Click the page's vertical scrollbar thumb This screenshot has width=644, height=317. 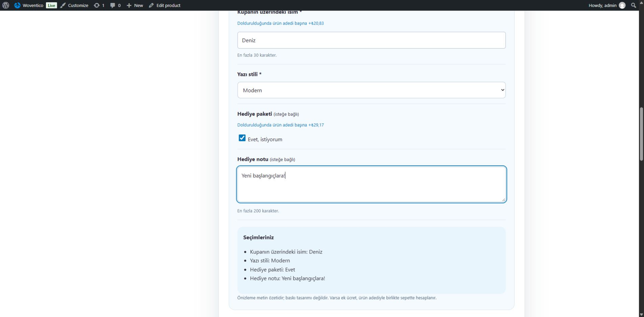click(641, 134)
